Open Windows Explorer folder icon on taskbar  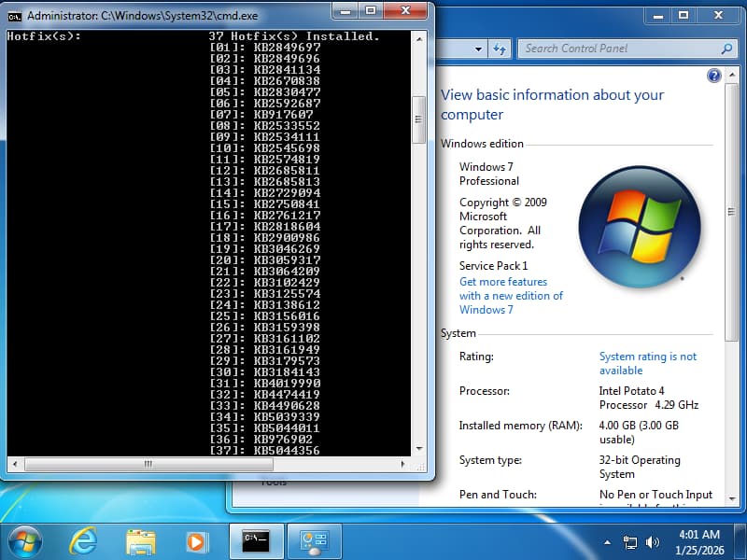pos(141,542)
